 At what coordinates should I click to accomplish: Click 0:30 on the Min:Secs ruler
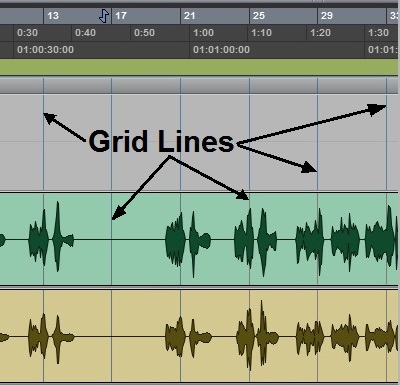click(x=27, y=33)
